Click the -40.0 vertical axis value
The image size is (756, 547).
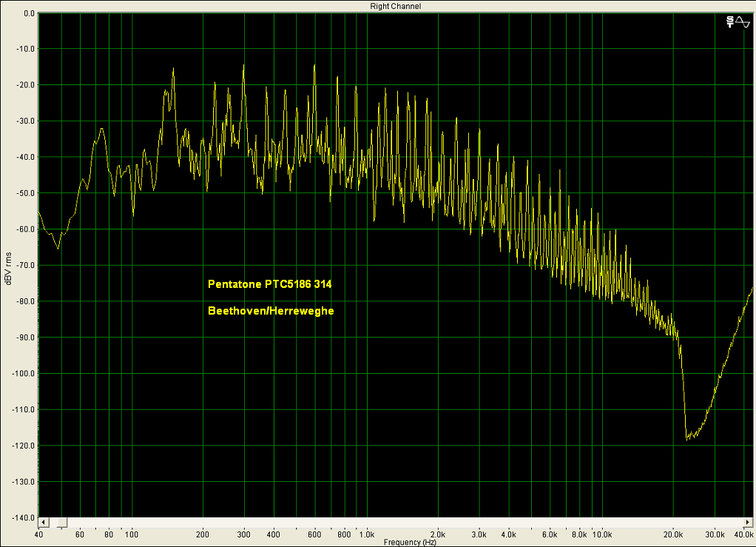coord(26,157)
